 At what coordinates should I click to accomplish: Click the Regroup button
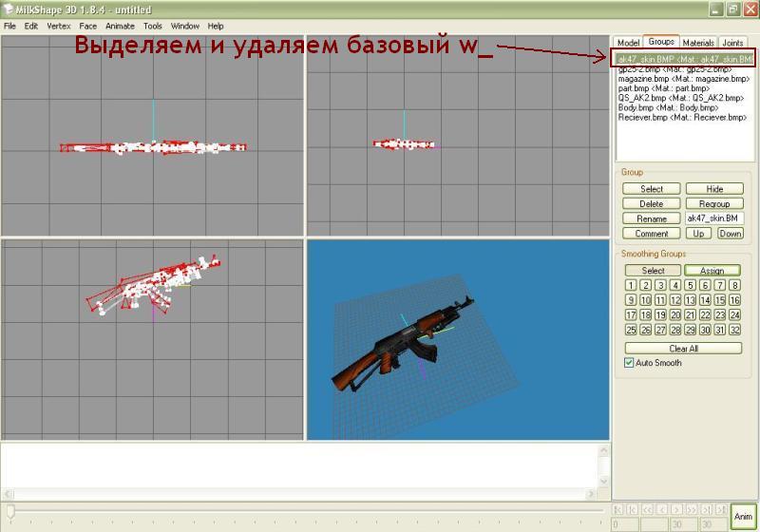[714, 203]
